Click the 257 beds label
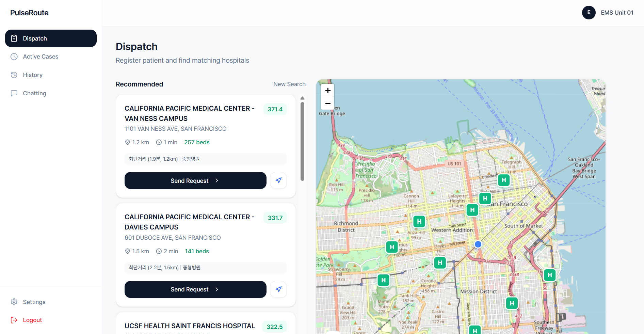 pyautogui.click(x=197, y=142)
